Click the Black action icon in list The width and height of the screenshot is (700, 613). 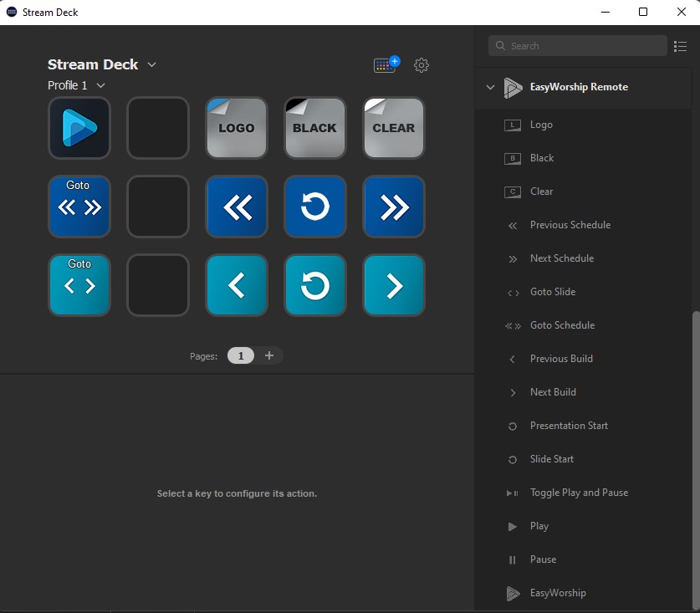click(513, 159)
